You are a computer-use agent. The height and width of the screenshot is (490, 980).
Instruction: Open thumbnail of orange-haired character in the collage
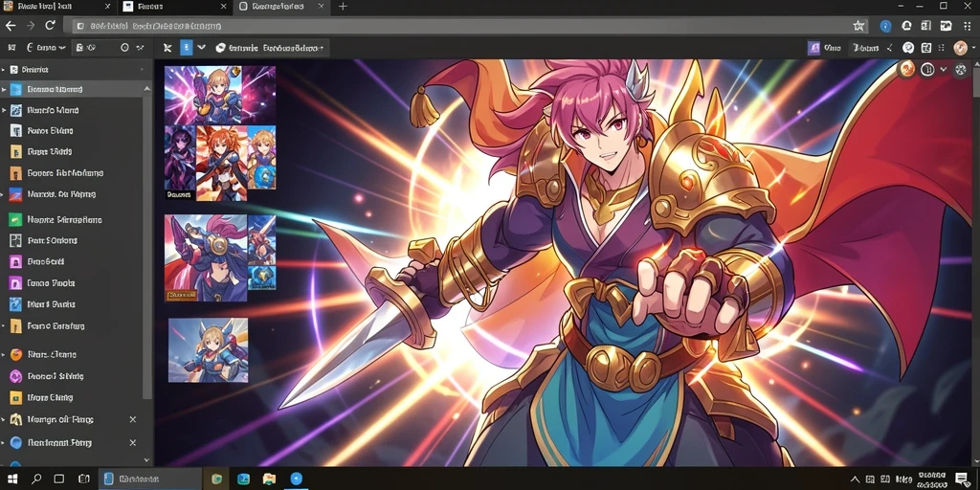coord(221,162)
